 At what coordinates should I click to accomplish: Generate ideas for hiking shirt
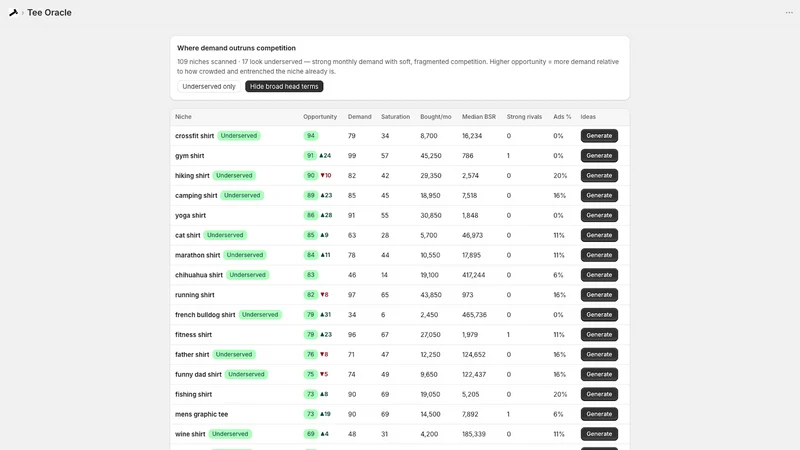coord(599,176)
